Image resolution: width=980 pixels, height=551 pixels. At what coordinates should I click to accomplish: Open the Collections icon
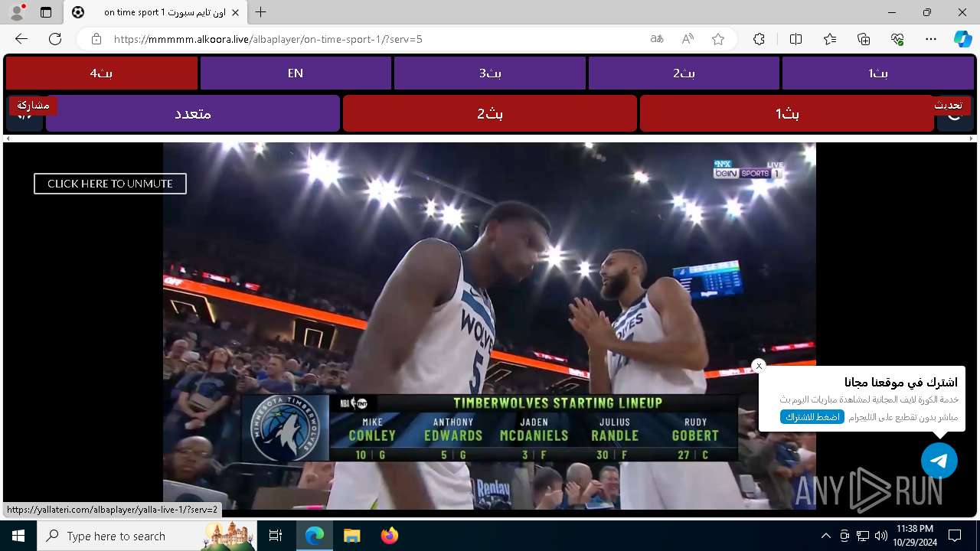[864, 39]
